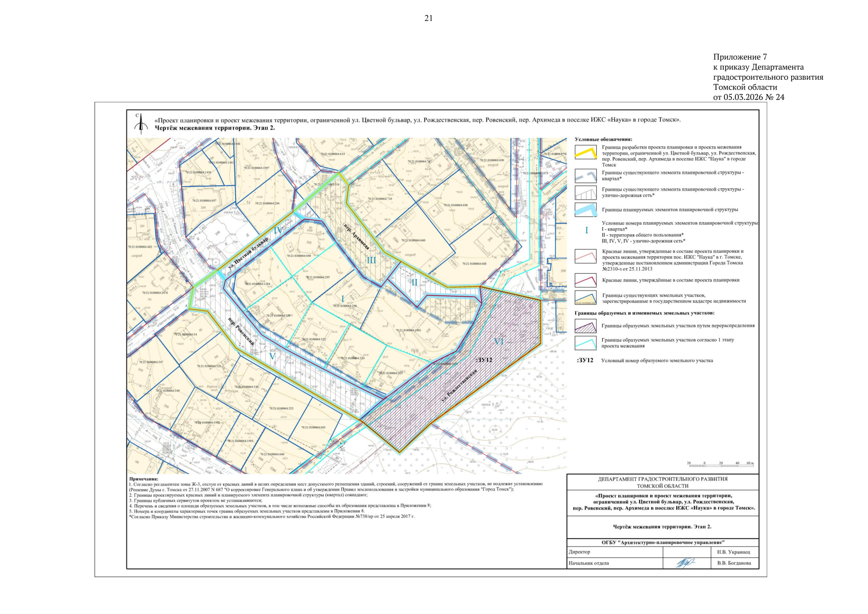Click the cyan stage 1 parcels legend swatch
Viewport: 868px width, 614px height.
click(585, 342)
